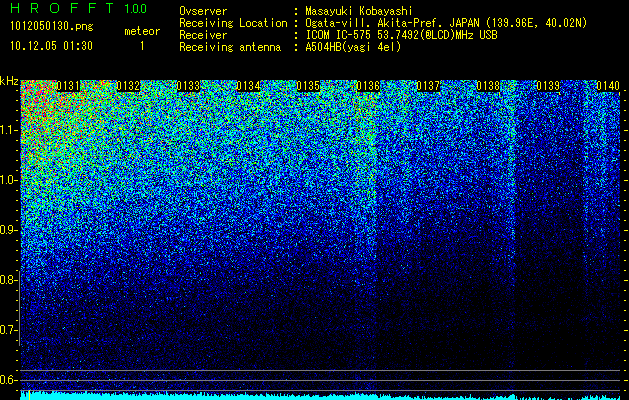The height and width of the screenshot is (400, 629).
Task: Click the Ogata-vill. Akita-Pref. JAPAN location text
Action: pyautogui.click(x=446, y=24)
